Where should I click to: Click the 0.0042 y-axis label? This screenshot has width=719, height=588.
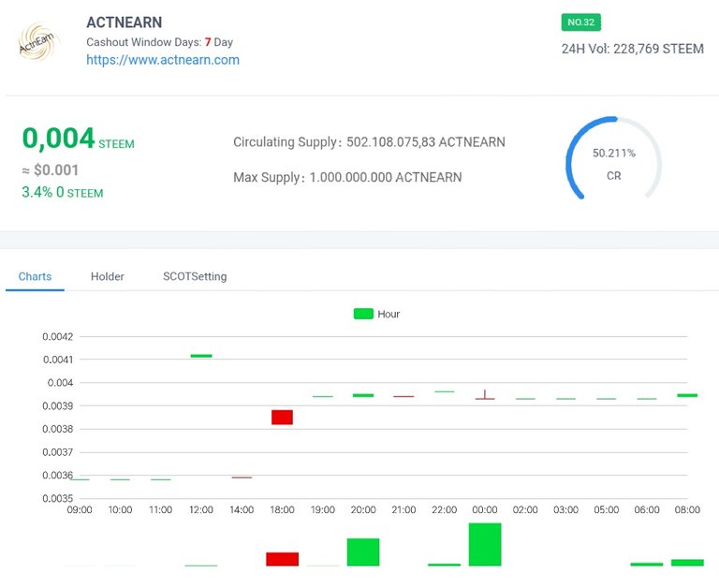point(57,337)
